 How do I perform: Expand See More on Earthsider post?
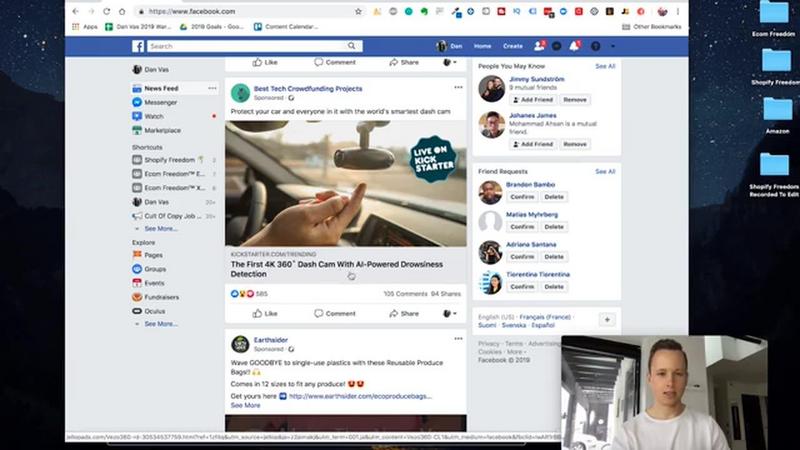(245, 405)
